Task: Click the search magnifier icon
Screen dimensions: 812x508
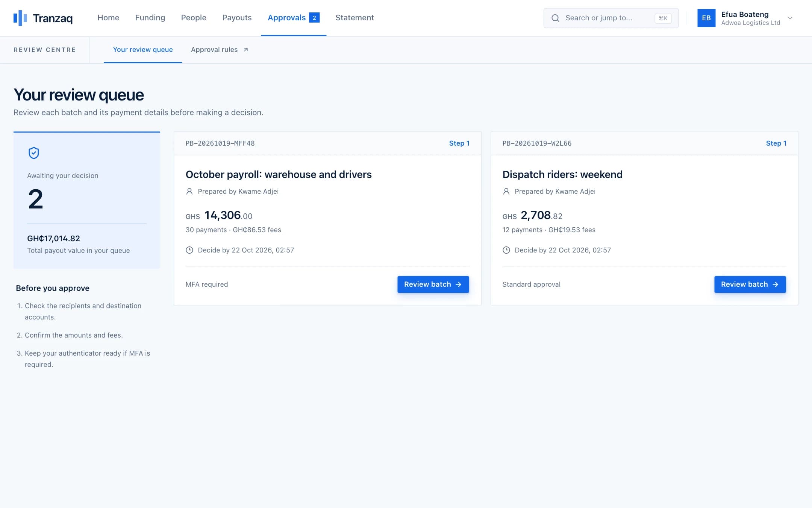Action: [x=555, y=18]
